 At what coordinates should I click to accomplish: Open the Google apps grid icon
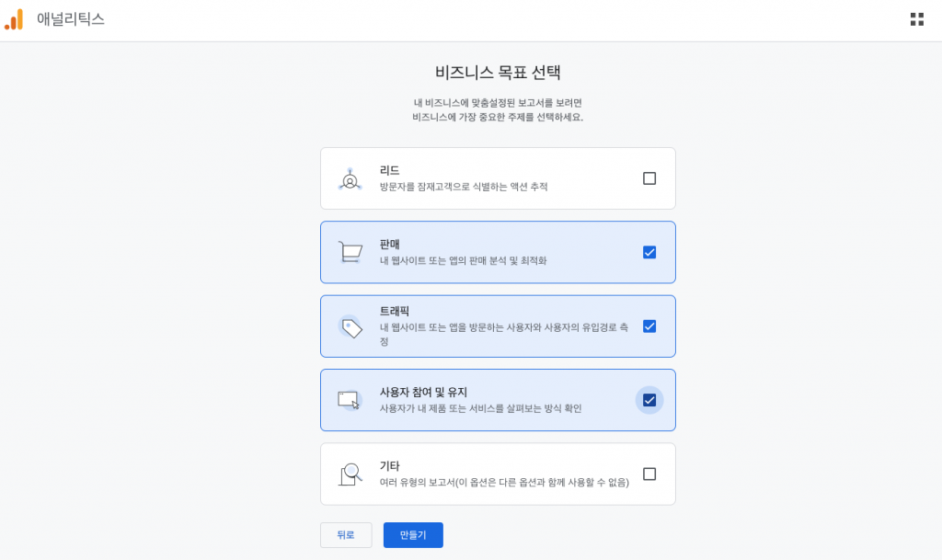(x=916, y=17)
